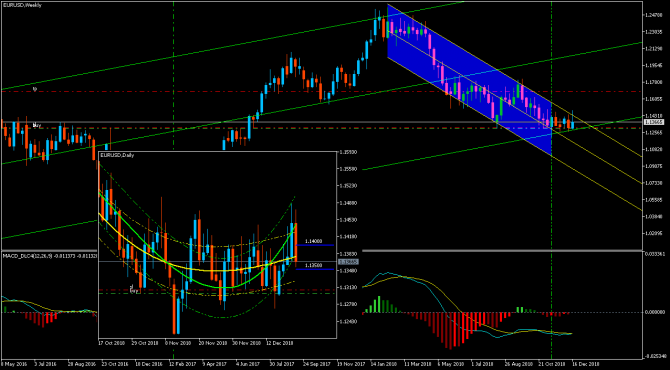The height and width of the screenshot is (370, 670).
Task: Select the 1.14000 level label in Daily chart
Action: click(x=313, y=241)
